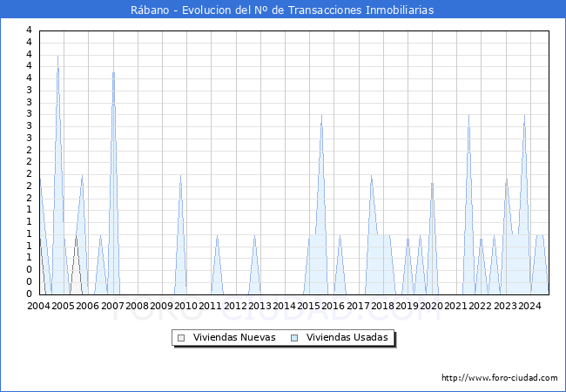
Task: Click the 2012 x-axis label
Action: click(235, 306)
